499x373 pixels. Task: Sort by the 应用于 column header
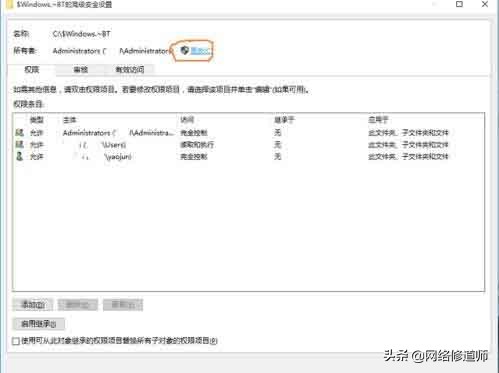[x=378, y=120]
